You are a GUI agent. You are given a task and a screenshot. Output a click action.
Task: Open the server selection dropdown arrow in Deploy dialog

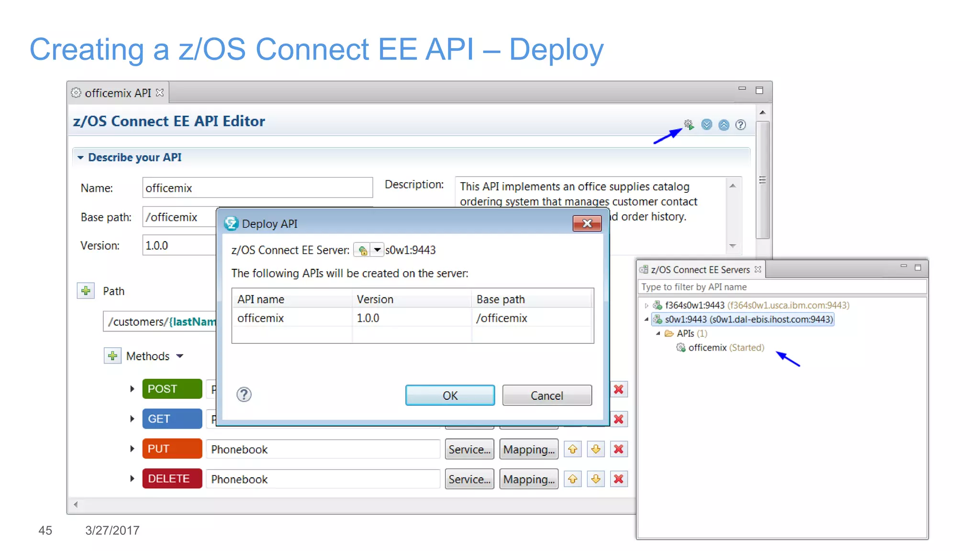(x=377, y=250)
